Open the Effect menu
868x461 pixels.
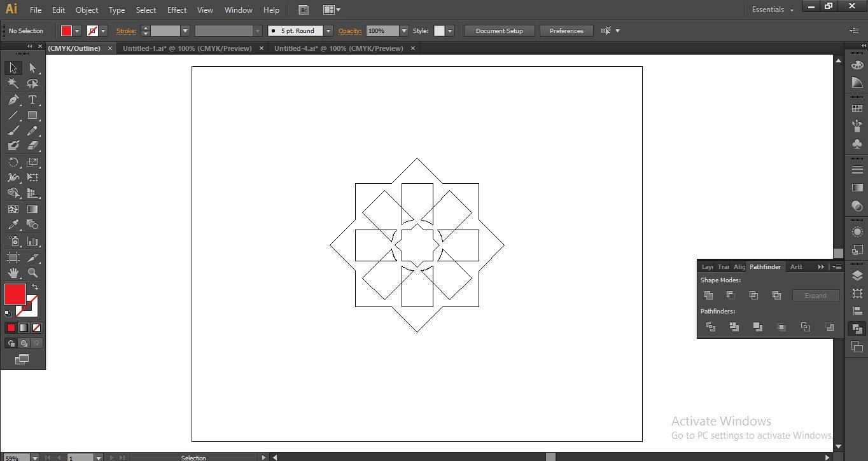coord(177,10)
